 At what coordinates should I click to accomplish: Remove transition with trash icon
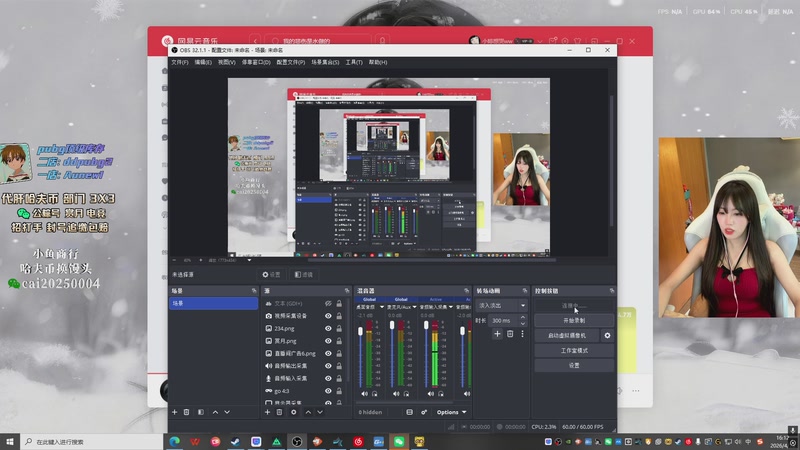[510, 334]
